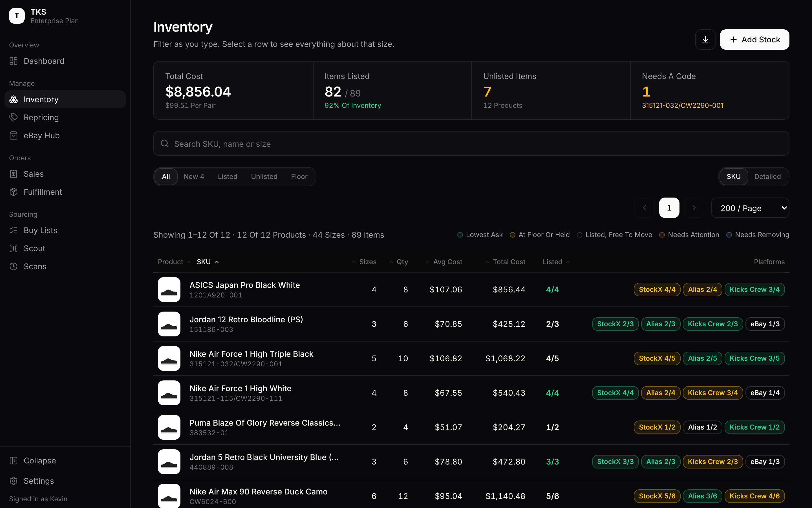Open the Scout scanner icon
The width and height of the screenshot is (812, 508).
14,248
